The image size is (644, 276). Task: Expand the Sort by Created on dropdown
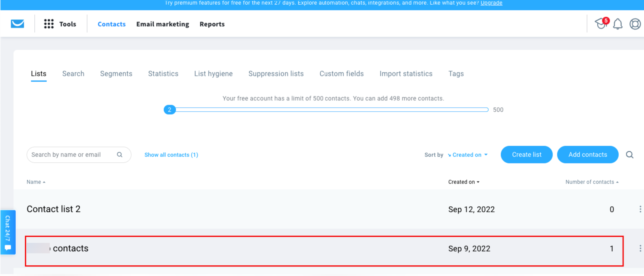click(467, 155)
